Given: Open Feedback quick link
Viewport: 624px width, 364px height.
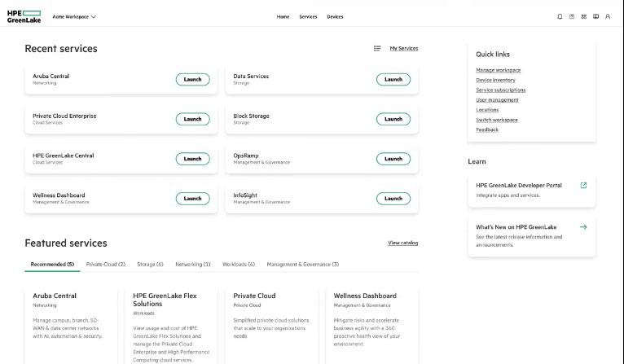Looking at the screenshot, I should 487,129.
